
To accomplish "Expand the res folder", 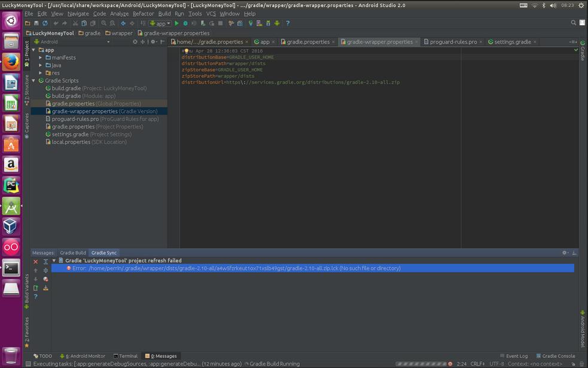I will [x=41, y=73].
